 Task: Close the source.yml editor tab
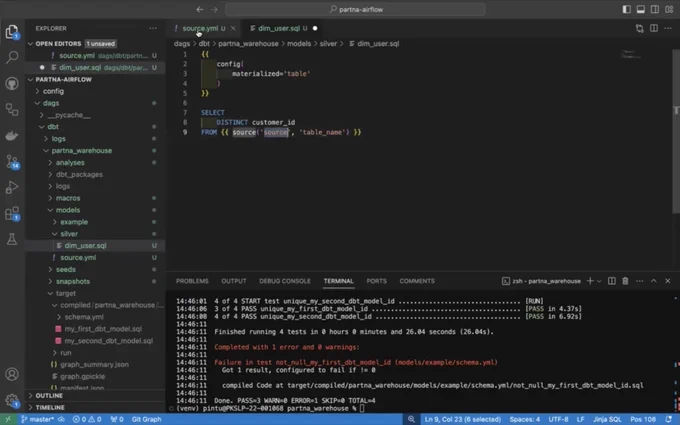(x=233, y=28)
